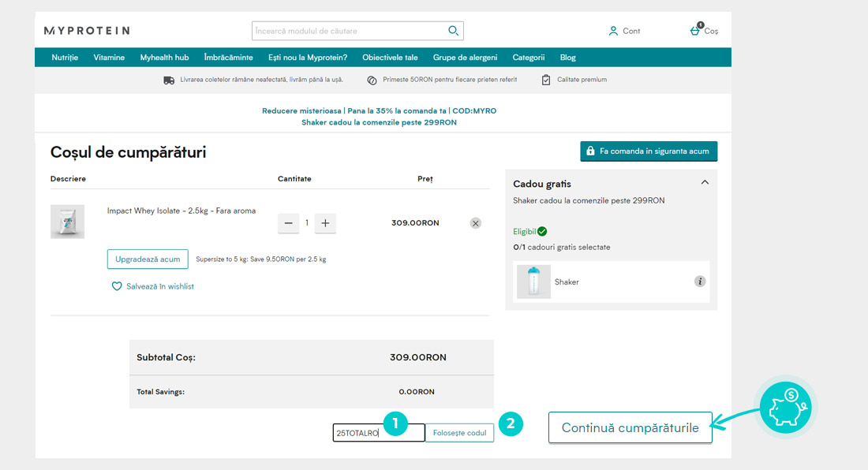868x470 pixels.
Task: Open the Categorii menu
Action: click(x=529, y=58)
